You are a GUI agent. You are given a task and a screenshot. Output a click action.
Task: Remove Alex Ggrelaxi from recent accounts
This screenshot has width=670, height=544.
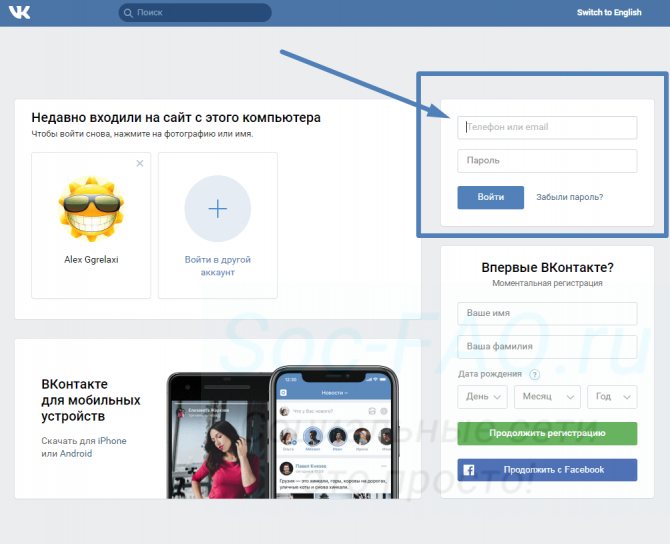tap(140, 163)
